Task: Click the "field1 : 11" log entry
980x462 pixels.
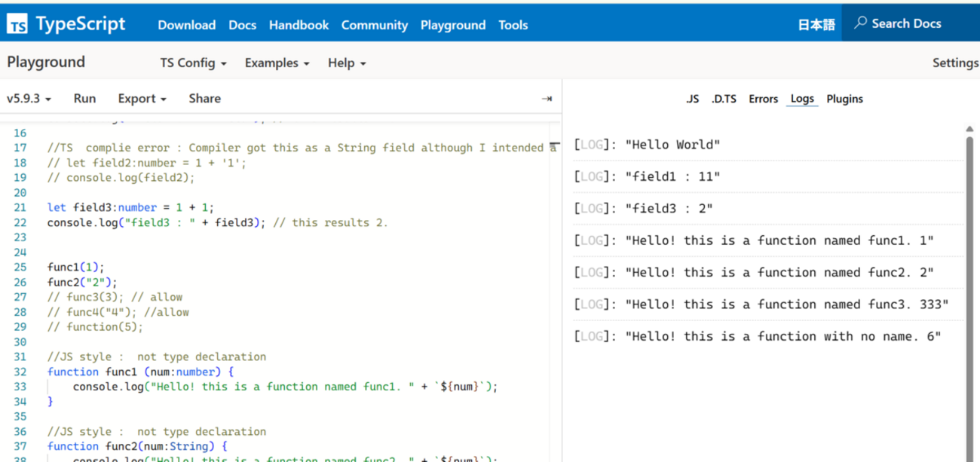Action: pyautogui.click(x=769, y=176)
